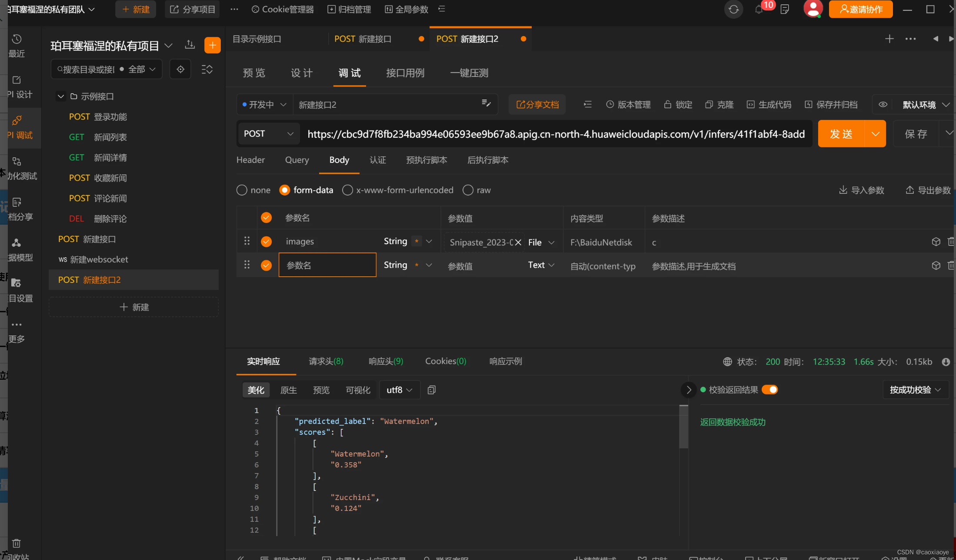Uncheck the empty parameter row checkbox
This screenshot has height=560, width=956.
coord(266,265)
